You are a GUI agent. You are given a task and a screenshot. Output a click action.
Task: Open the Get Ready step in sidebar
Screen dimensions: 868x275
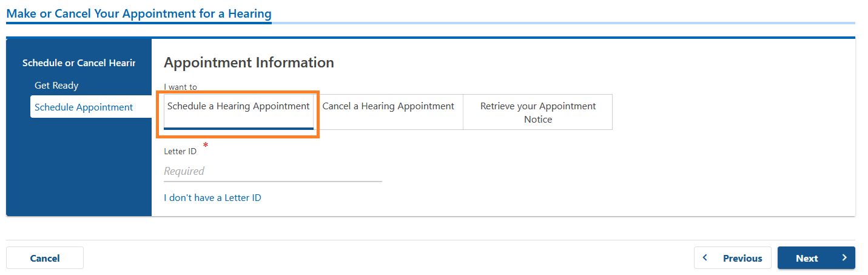56,86
